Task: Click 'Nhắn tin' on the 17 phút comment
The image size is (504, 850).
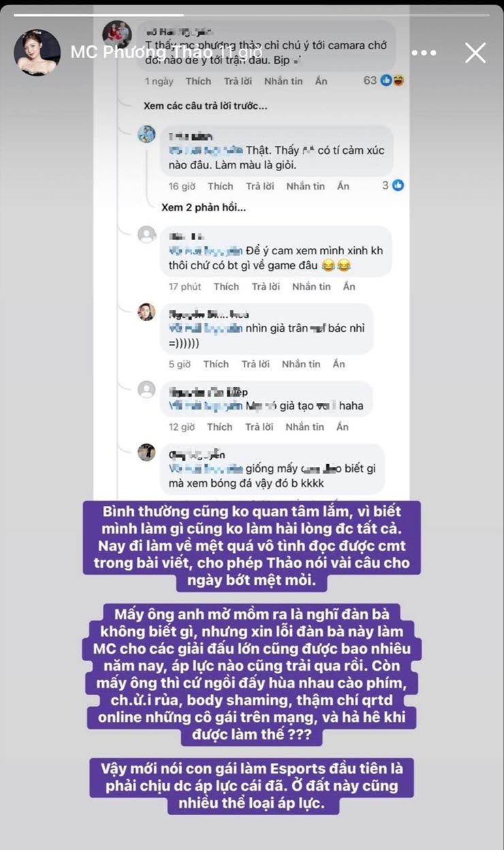Action: click(311, 286)
